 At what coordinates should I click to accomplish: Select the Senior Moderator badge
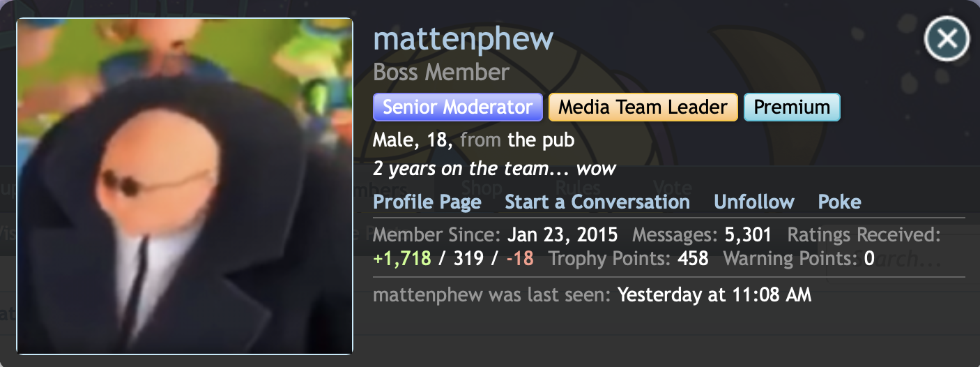point(458,107)
